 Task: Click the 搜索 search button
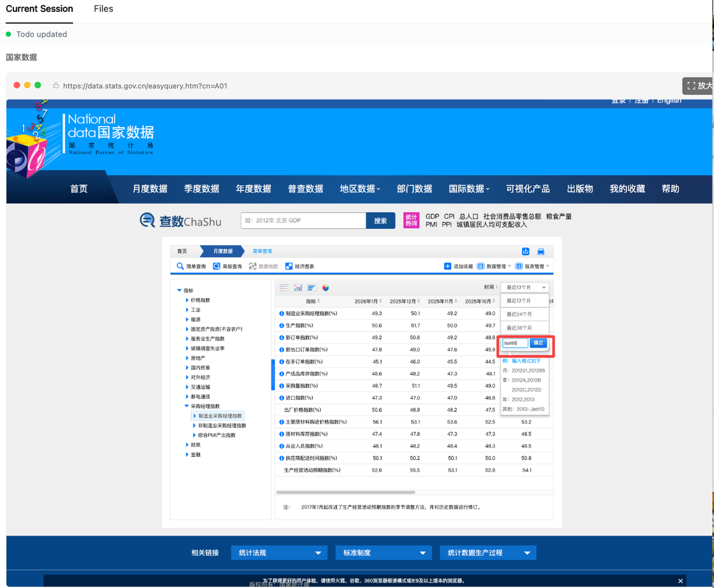tap(380, 221)
